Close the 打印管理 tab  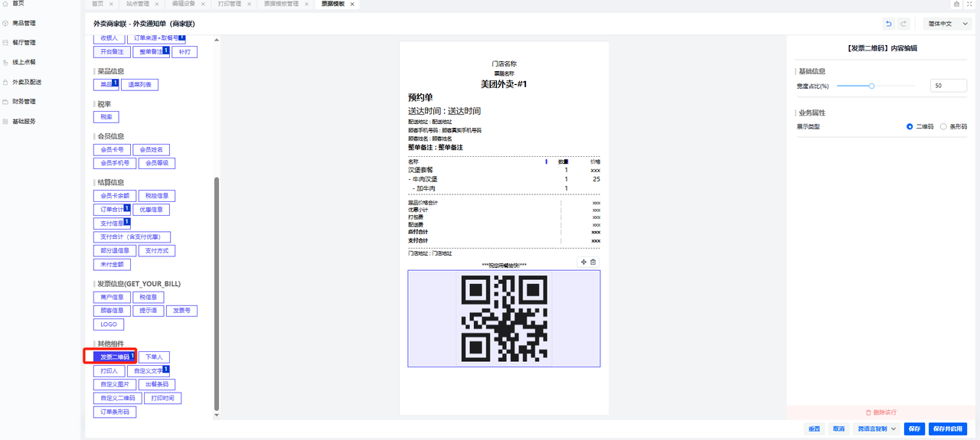point(249,4)
